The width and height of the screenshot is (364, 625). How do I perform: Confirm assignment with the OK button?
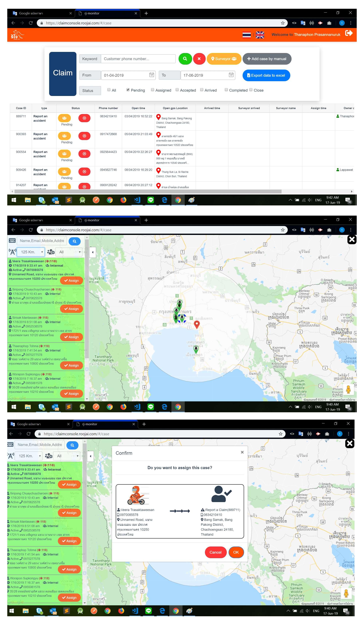[x=236, y=552]
